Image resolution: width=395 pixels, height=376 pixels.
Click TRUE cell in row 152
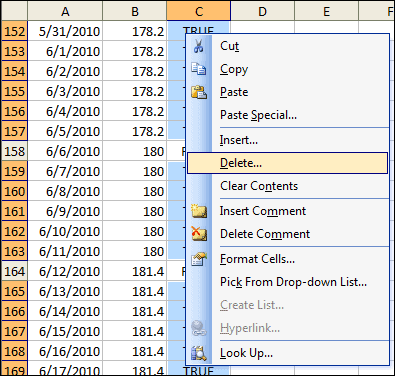[199, 27]
